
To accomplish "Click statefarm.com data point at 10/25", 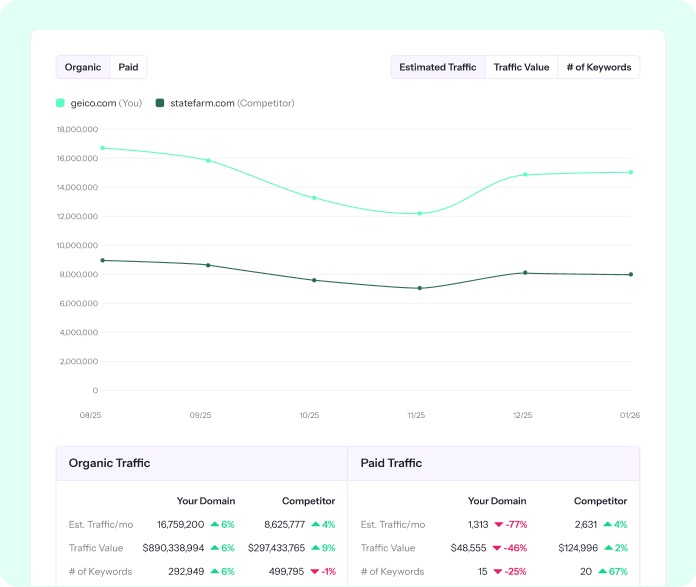I will [x=314, y=280].
